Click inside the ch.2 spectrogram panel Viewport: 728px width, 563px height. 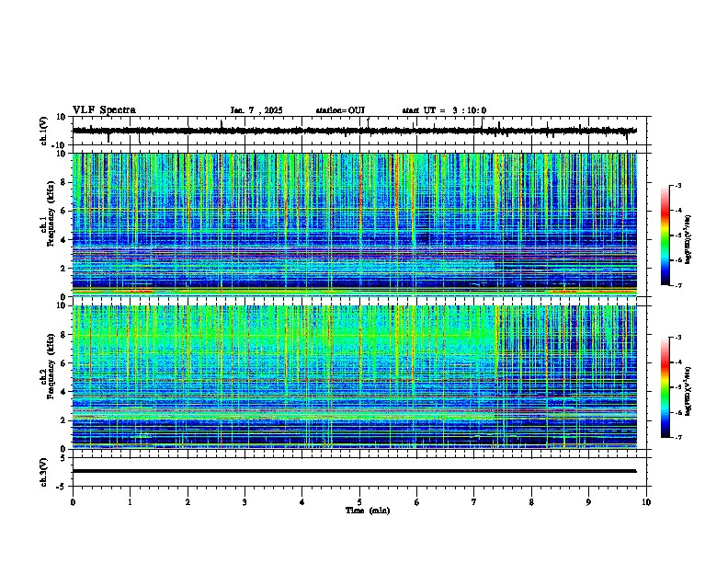click(354, 377)
